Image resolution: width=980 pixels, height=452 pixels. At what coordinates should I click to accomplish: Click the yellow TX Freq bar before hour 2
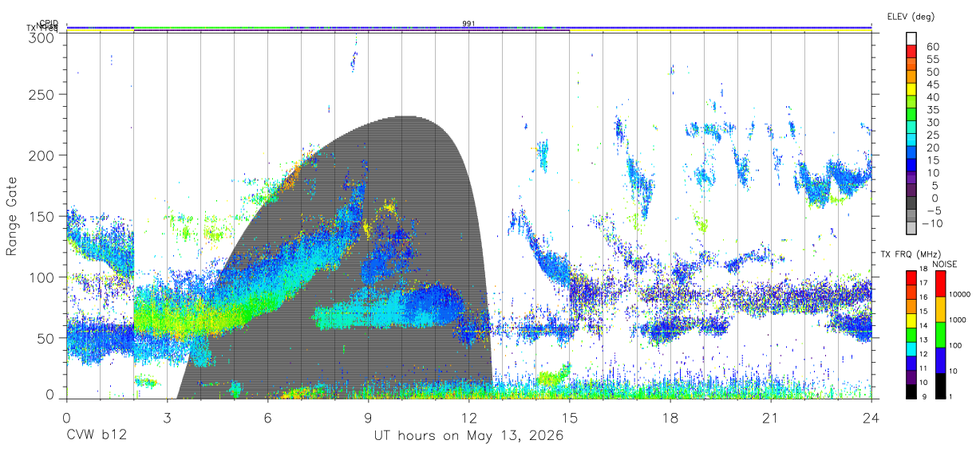click(x=100, y=31)
